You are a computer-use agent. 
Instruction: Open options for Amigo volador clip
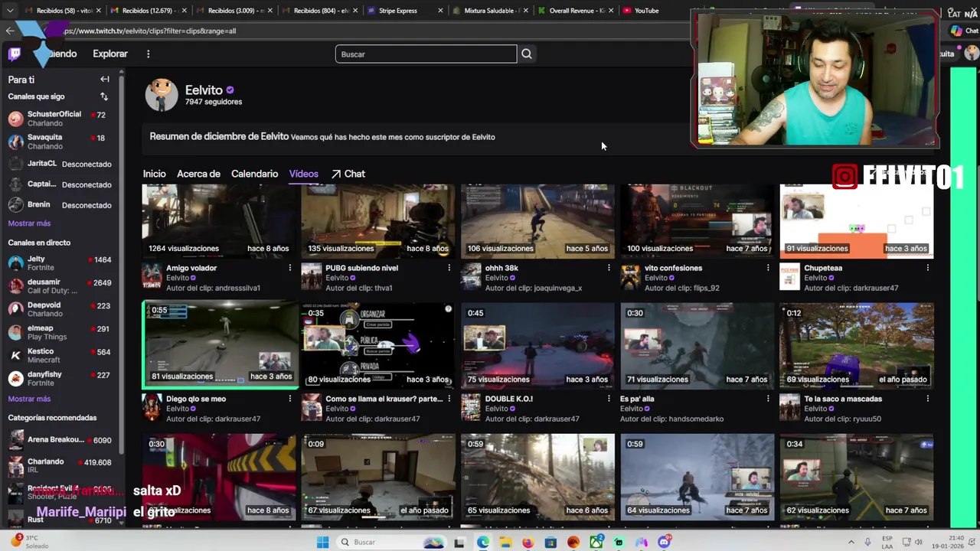pos(289,268)
